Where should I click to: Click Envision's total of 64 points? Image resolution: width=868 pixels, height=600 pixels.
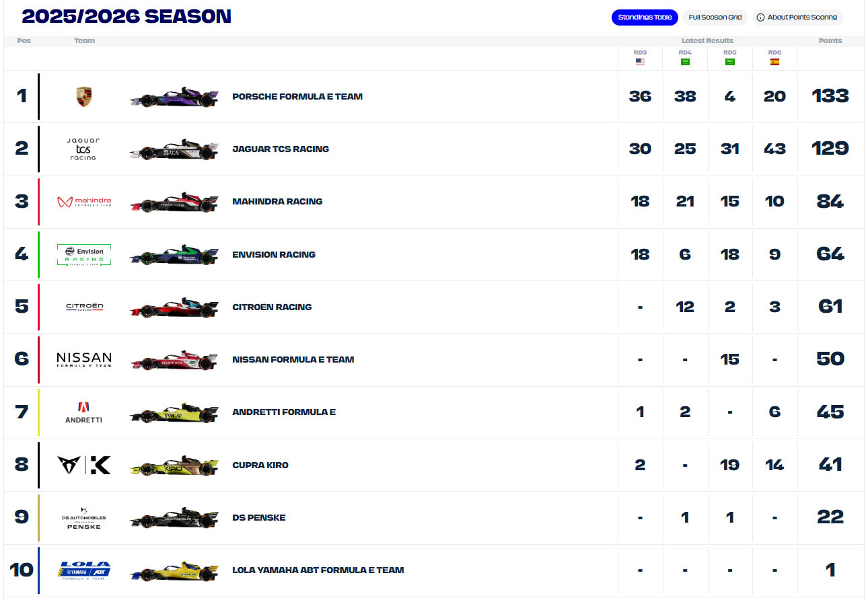point(830,254)
